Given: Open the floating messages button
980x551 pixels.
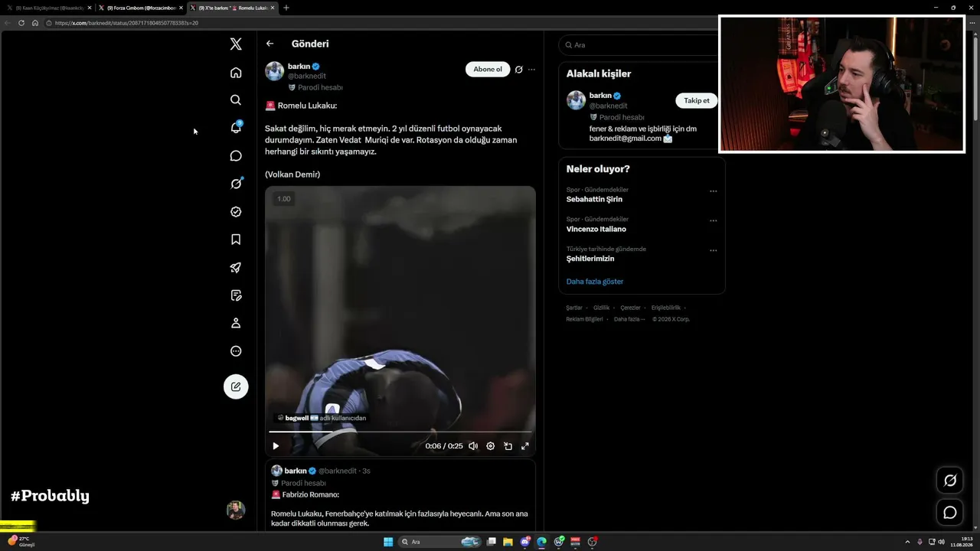Looking at the screenshot, I should point(950,513).
